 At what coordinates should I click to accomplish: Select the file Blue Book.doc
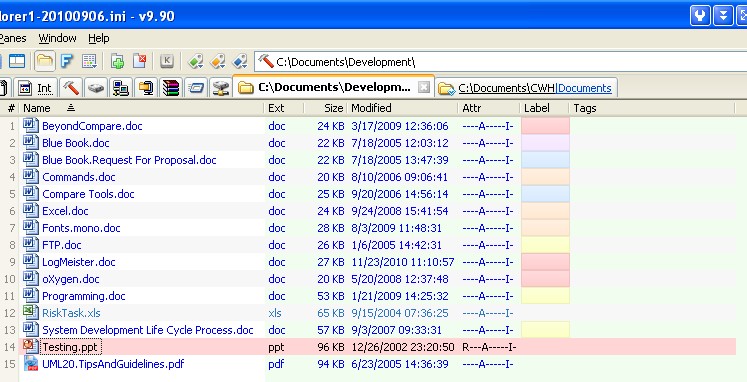coord(76,143)
